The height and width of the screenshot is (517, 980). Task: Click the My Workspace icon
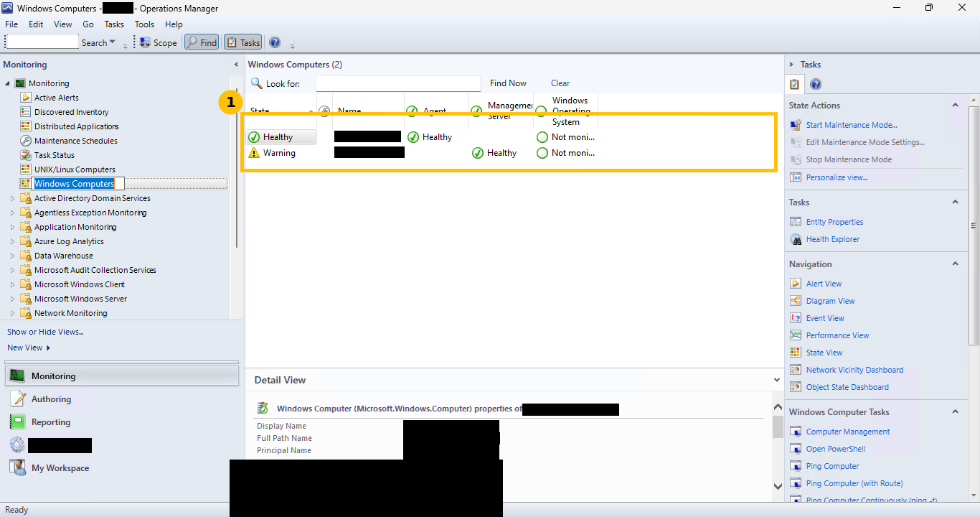coord(18,467)
